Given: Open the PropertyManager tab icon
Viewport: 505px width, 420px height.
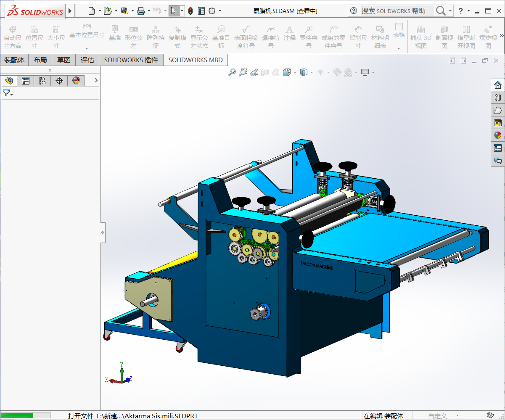Looking at the screenshot, I should [x=26, y=80].
